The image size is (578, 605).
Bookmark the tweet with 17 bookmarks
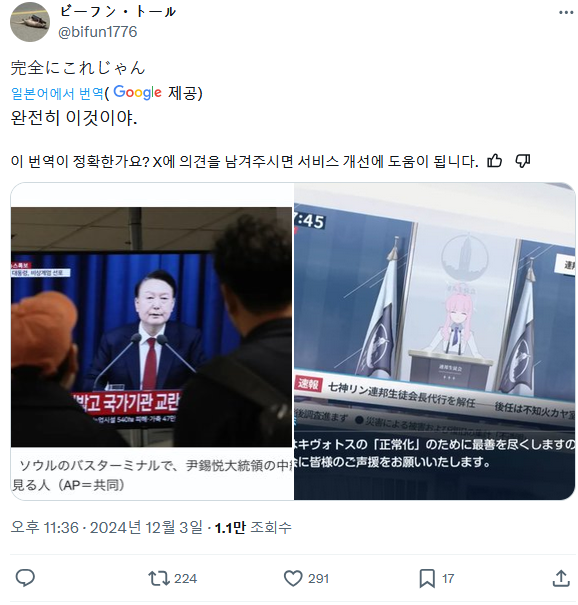[427, 578]
